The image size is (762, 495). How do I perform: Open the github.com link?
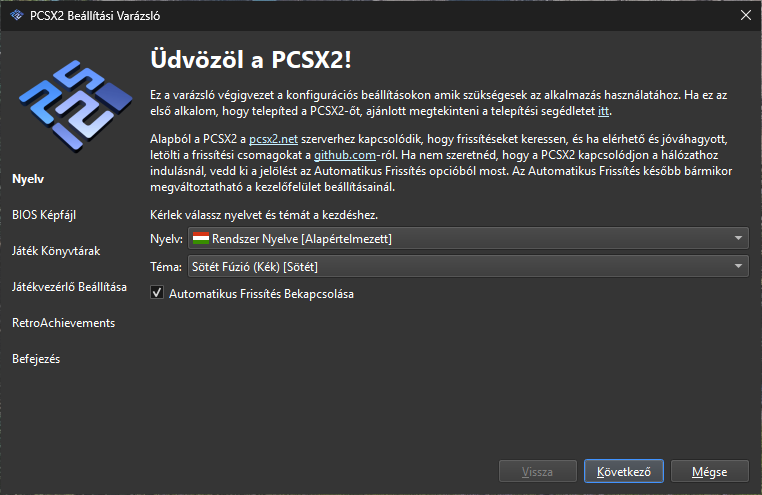pyautogui.click(x=345, y=155)
